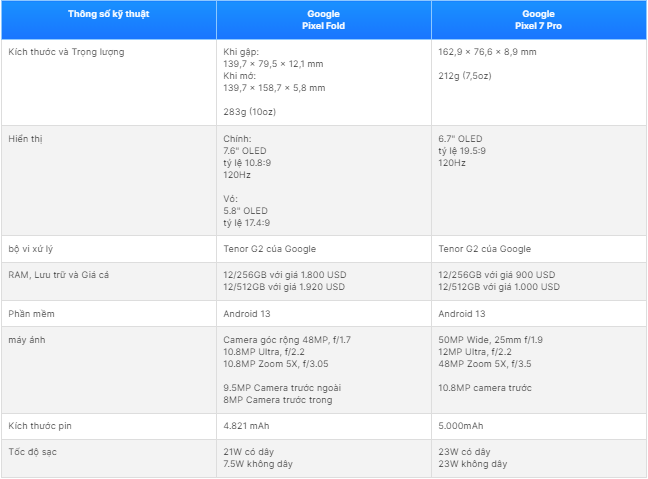Screen dimensions: 648x479
Task: Click the 283g (10oz) weight text
Action: click(x=250, y=112)
